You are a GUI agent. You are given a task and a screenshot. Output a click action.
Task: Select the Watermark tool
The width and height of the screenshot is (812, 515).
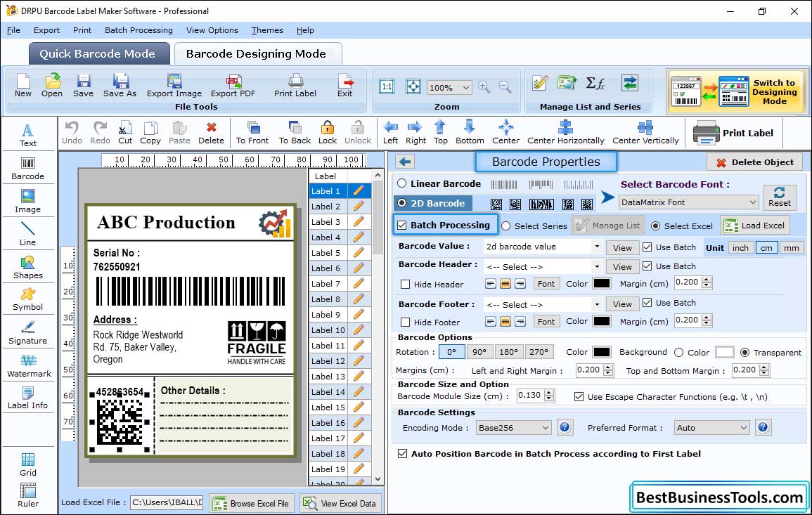point(28,365)
